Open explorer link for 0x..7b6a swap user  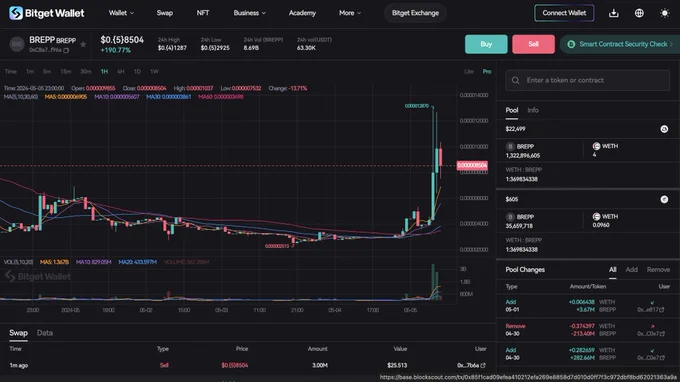(483, 365)
